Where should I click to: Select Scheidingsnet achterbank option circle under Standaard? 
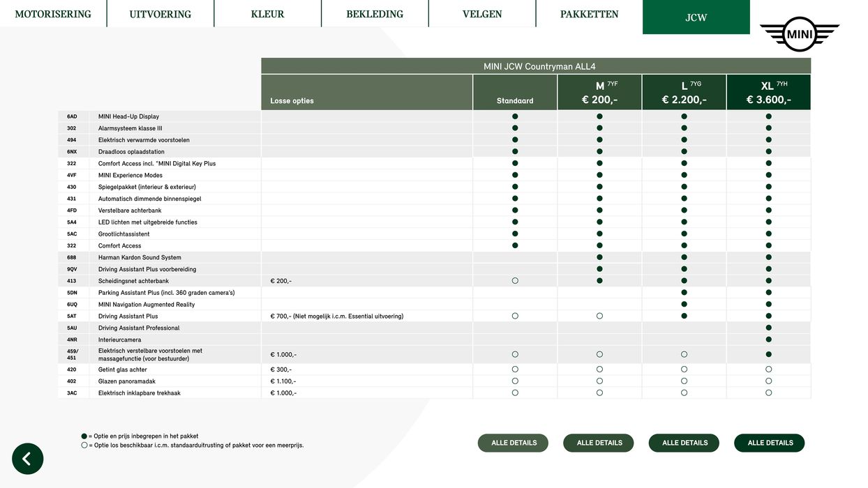click(x=515, y=281)
